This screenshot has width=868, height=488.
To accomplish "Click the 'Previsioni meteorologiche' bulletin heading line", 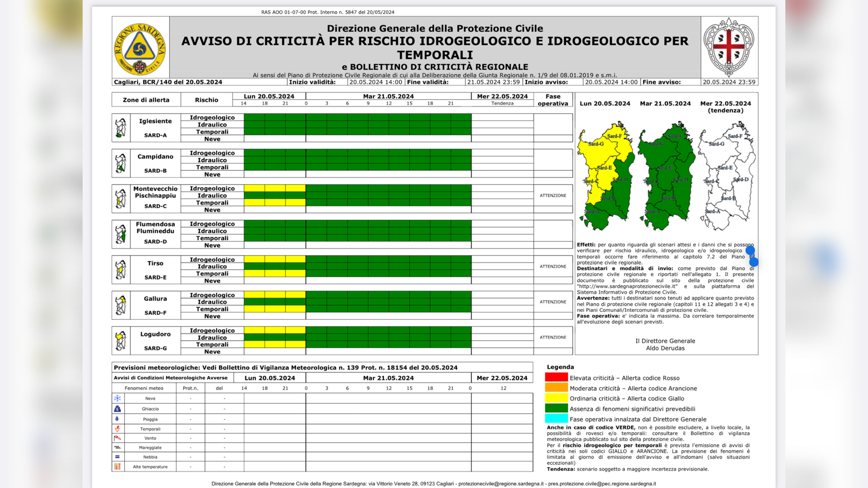I will pos(286,368).
